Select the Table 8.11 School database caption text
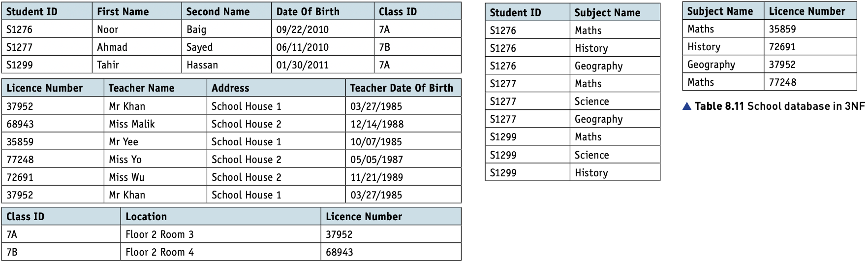The image size is (868, 264). [779, 106]
